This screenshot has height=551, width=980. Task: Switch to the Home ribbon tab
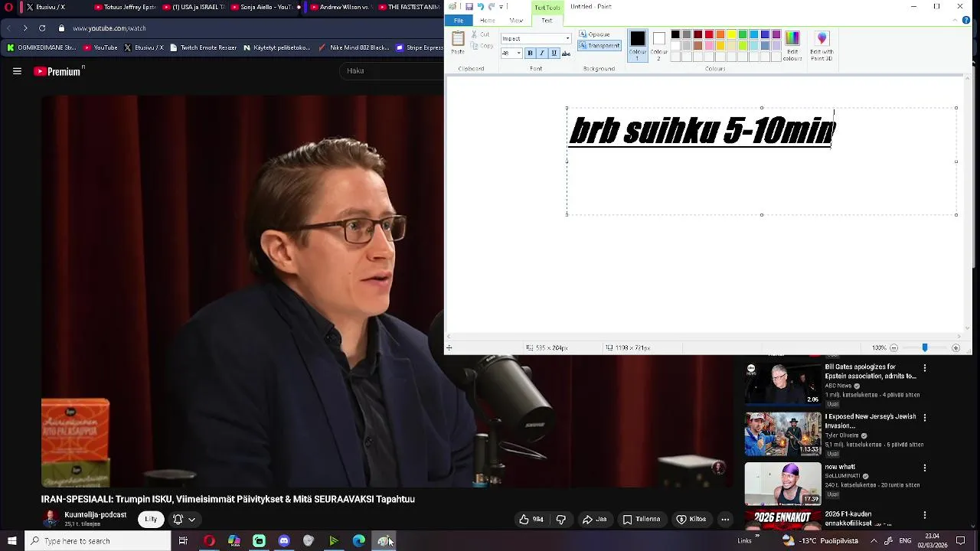coord(487,21)
